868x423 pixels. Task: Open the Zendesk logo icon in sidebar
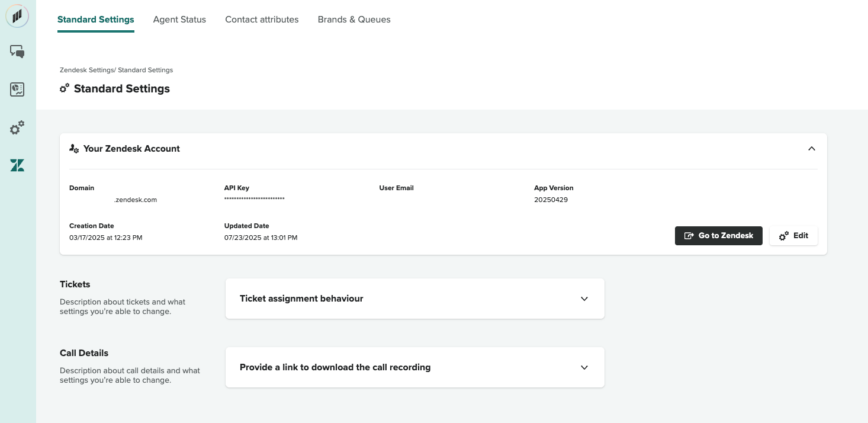[x=17, y=165]
